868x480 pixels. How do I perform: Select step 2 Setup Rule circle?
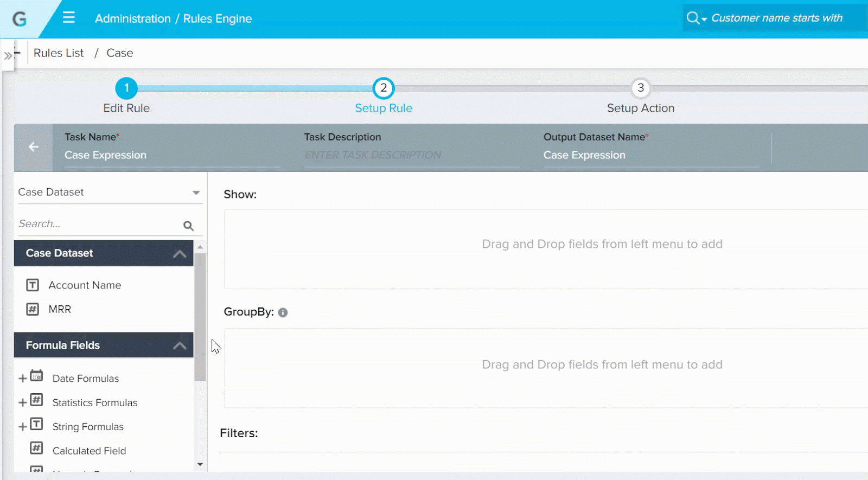[384, 88]
